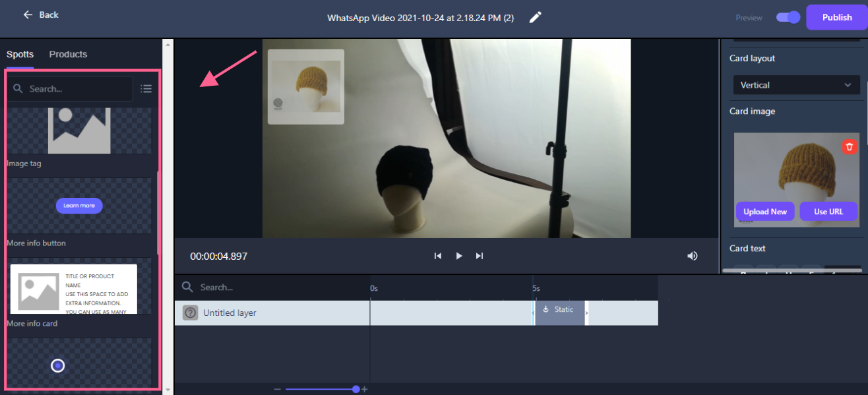Click the Upload New button
The width and height of the screenshot is (868, 395).
pyautogui.click(x=765, y=212)
